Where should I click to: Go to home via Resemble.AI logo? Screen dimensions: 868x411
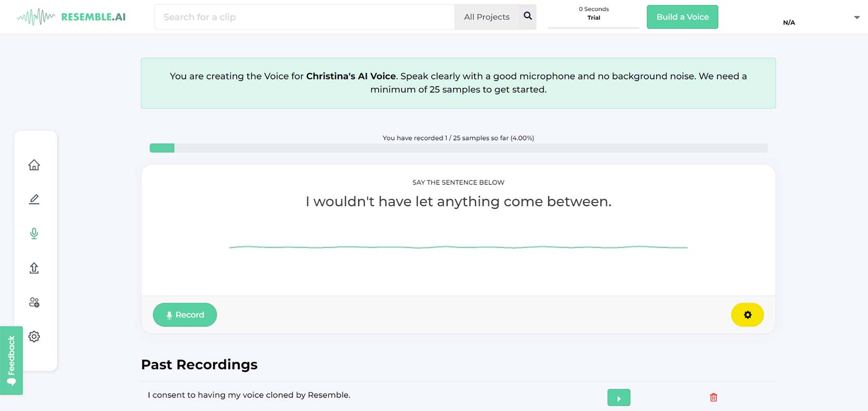tap(71, 17)
